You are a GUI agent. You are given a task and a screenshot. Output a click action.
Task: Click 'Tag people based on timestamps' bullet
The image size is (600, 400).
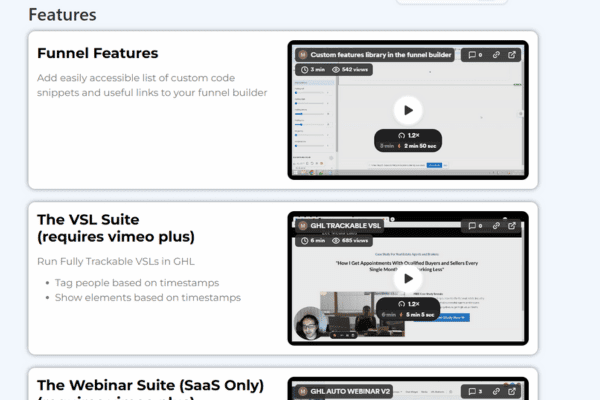coord(137,283)
